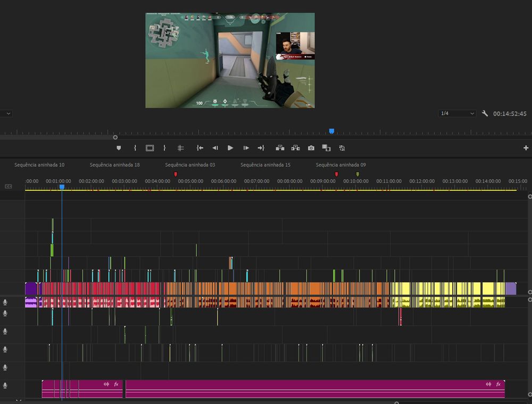This screenshot has height=404, width=532.
Task: Select the long magenta music clip
Action: (x=315, y=389)
